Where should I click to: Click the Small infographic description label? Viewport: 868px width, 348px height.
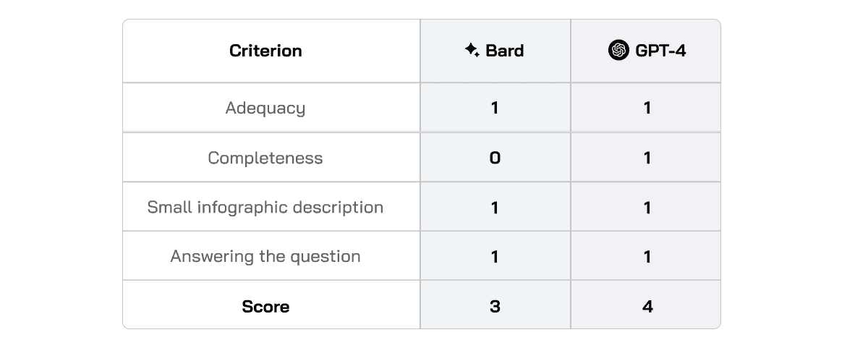[265, 207]
